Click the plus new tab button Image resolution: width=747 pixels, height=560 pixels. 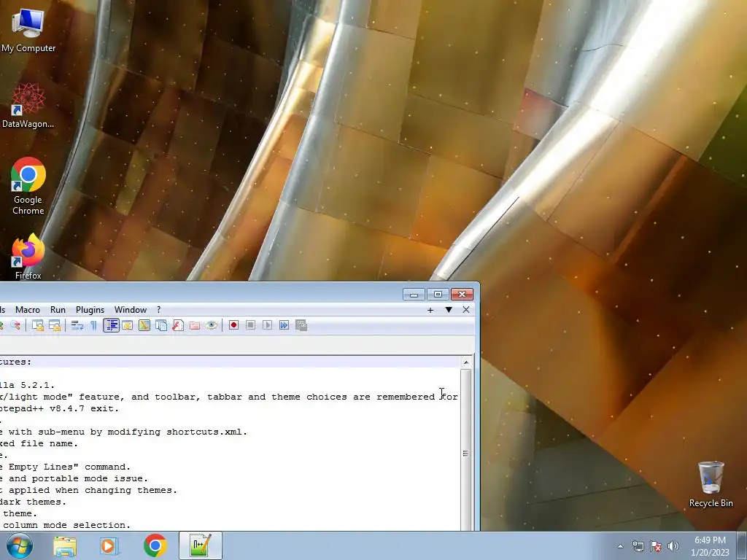coord(430,310)
